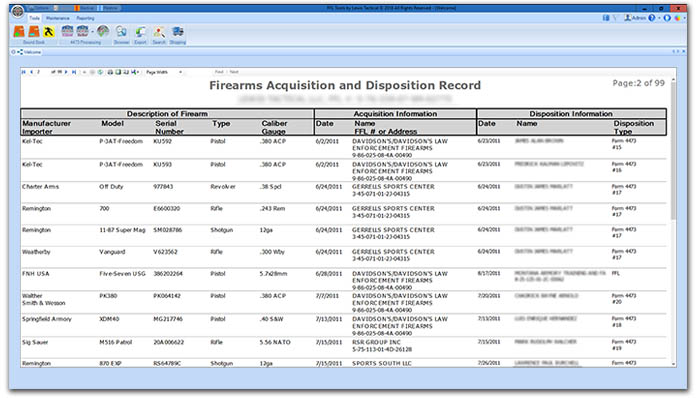700x398 pixels.
Task: Select the Sig Sauer manufacturer cell
Action: click(x=35, y=342)
